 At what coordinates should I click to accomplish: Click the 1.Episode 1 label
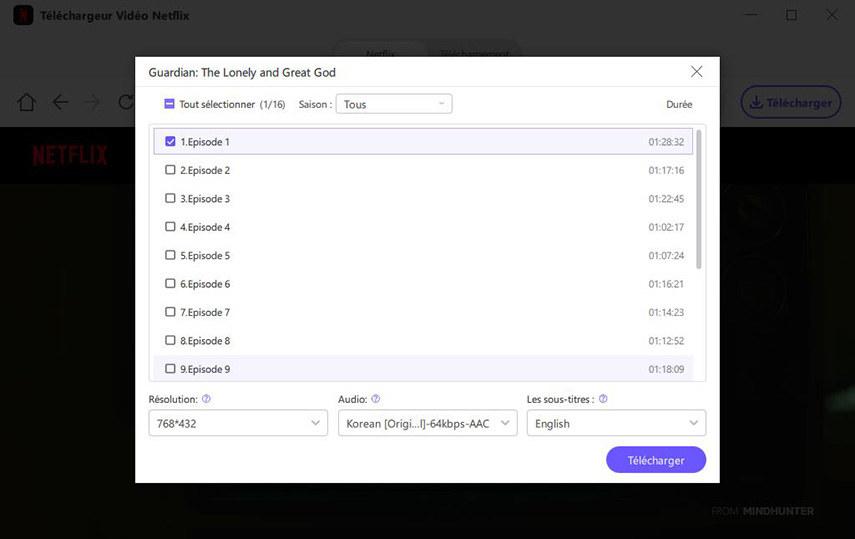tap(205, 142)
